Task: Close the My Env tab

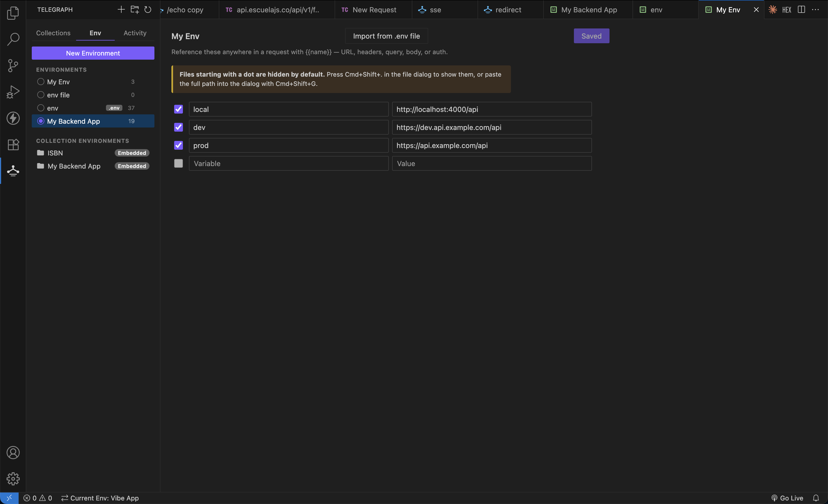Action: (x=756, y=10)
